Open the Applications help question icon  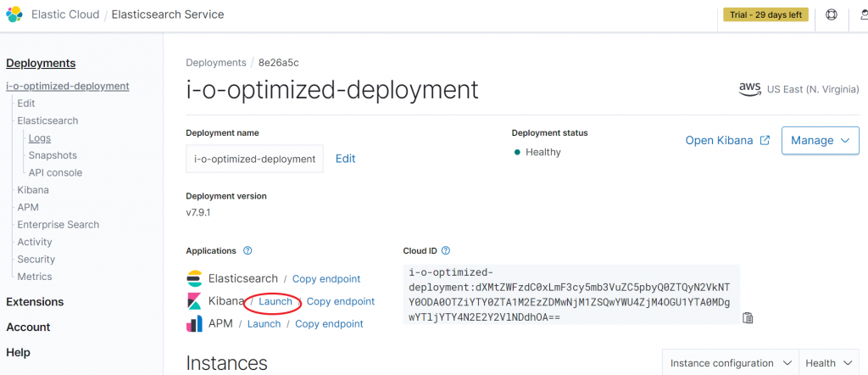pos(248,250)
